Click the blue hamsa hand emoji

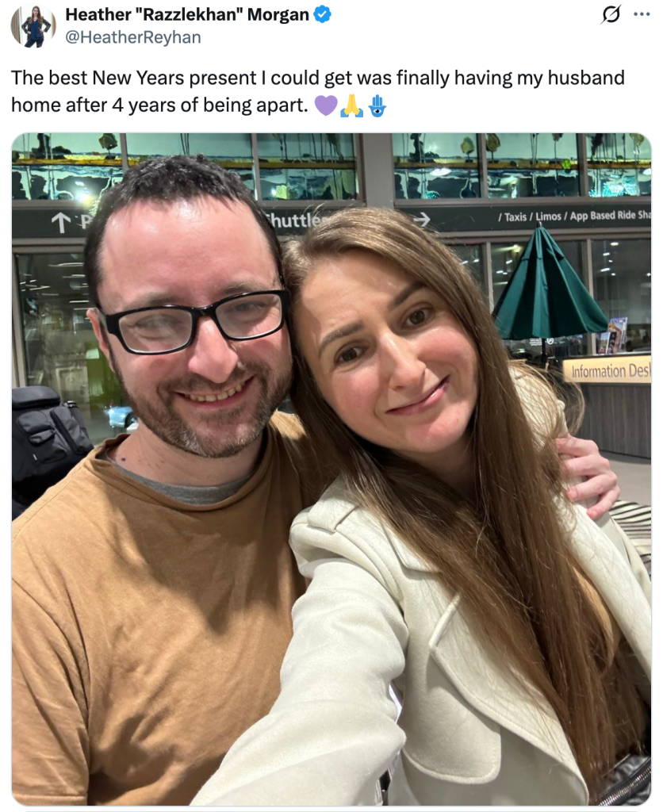point(377,105)
